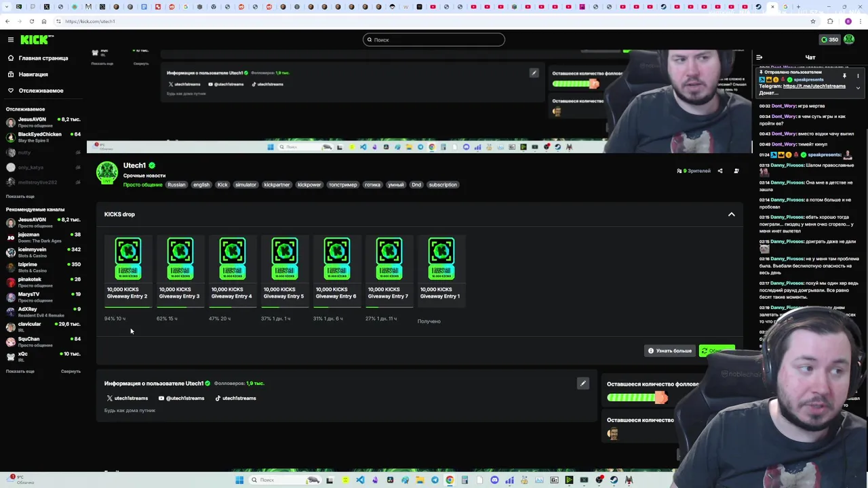Go to Главная страница in sidebar
The image size is (868, 488).
[38, 58]
